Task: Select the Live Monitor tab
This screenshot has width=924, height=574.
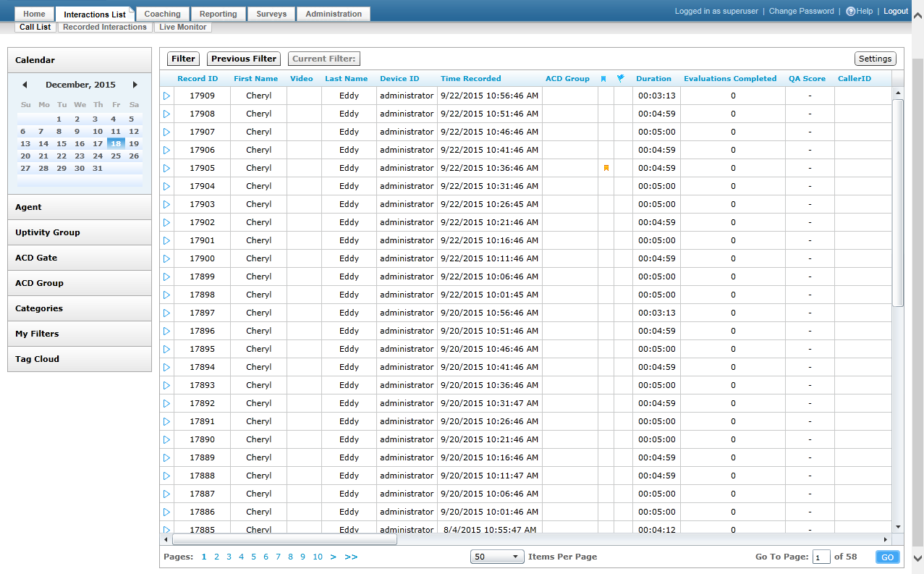Action: point(183,27)
